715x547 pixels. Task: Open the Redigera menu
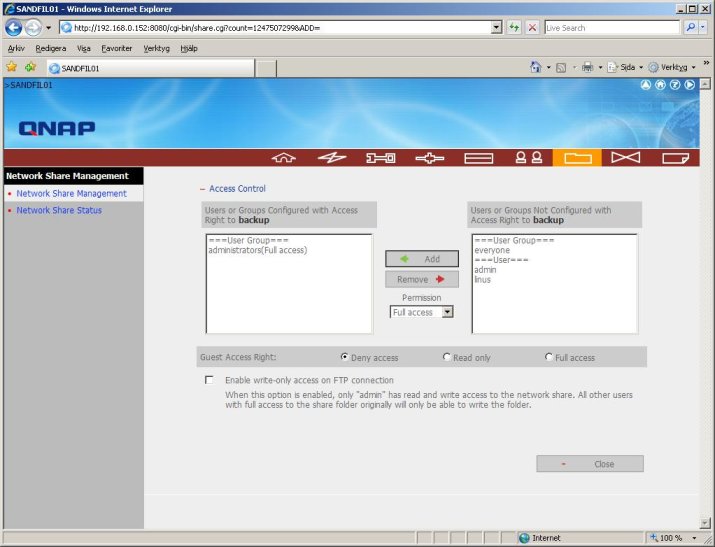(50, 47)
